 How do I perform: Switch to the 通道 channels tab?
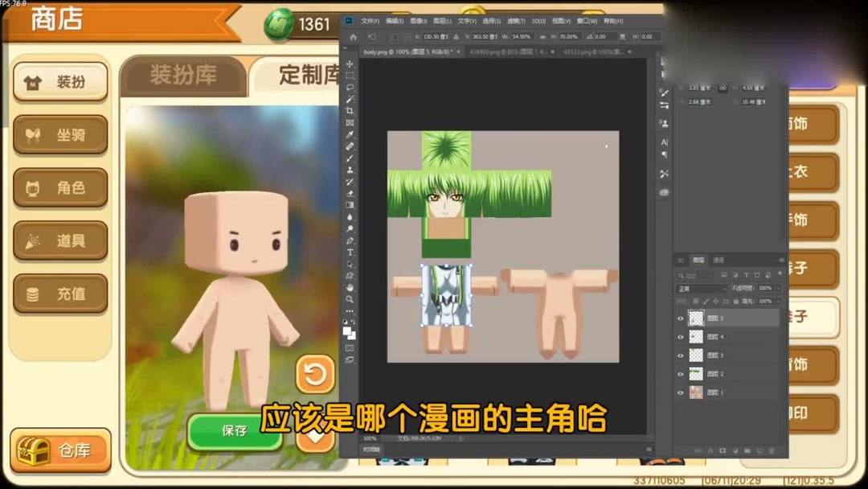[x=717, y=260]
